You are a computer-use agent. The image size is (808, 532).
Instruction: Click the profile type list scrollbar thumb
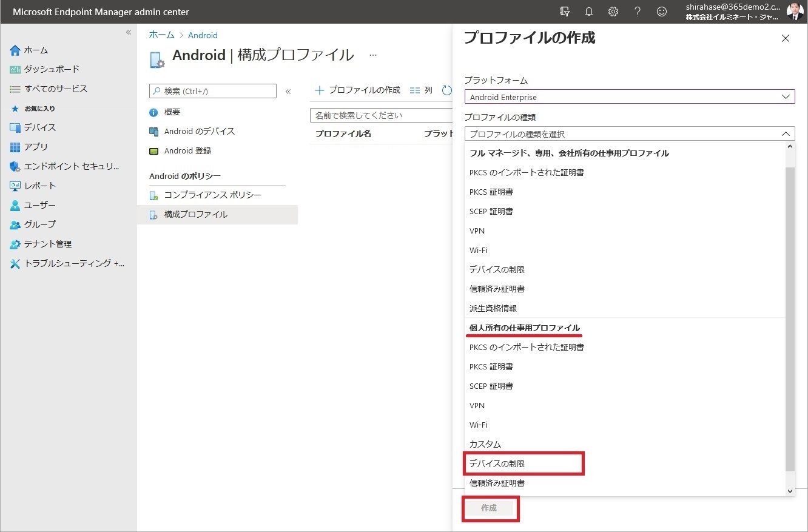click(790, 319)
